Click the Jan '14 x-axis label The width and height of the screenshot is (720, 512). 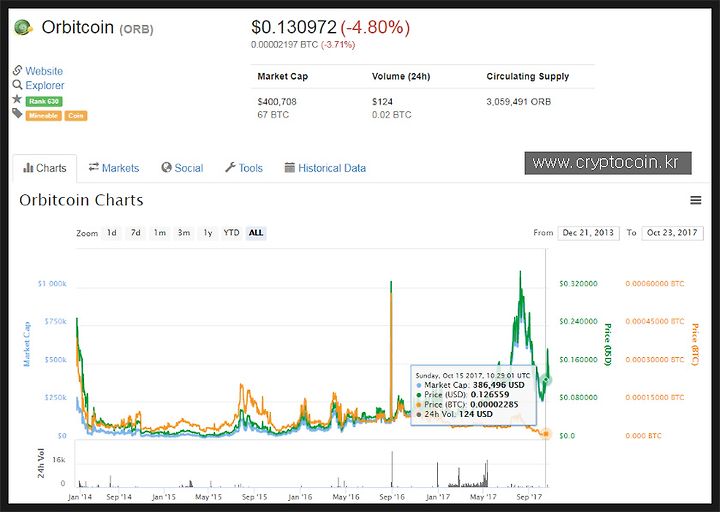80,497
